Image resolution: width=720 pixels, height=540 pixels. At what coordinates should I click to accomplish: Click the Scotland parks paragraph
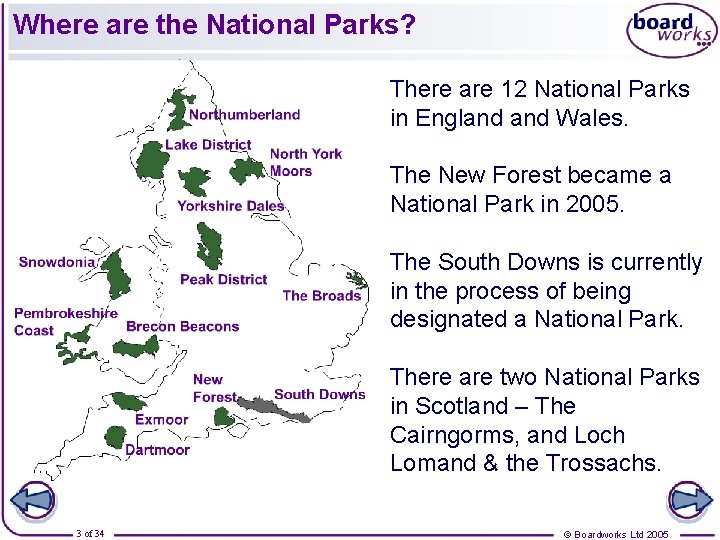[x=545, y=420]
